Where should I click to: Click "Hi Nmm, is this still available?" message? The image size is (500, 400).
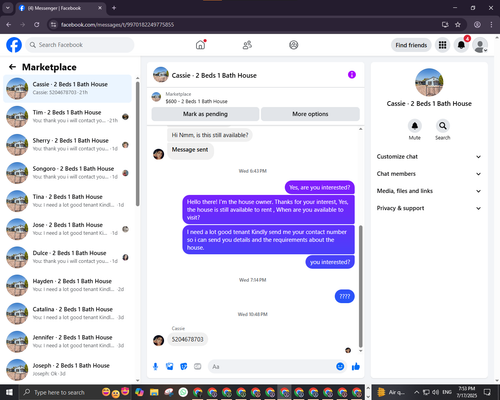coord(210,135)
